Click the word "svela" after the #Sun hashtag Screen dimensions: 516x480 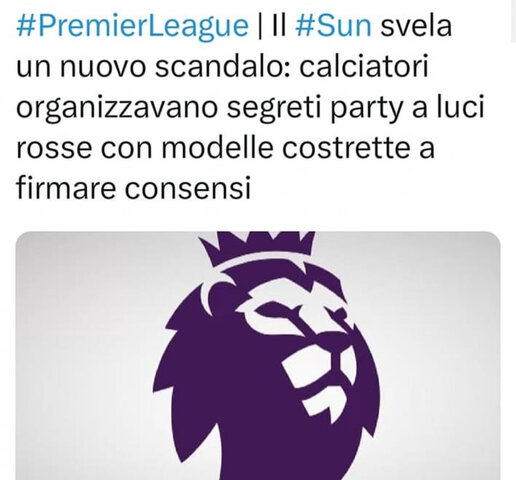click(416, 27)
